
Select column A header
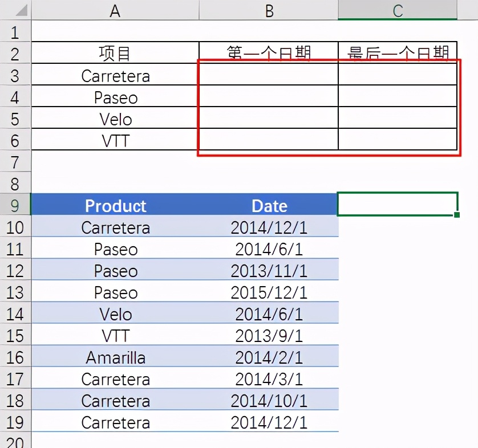tap(115, 10)
